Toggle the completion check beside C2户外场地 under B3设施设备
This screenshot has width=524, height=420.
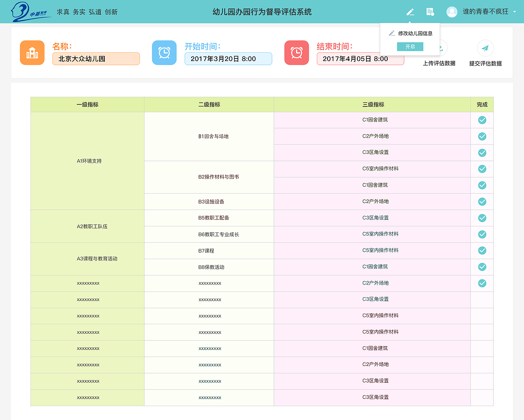click(482, 201)
